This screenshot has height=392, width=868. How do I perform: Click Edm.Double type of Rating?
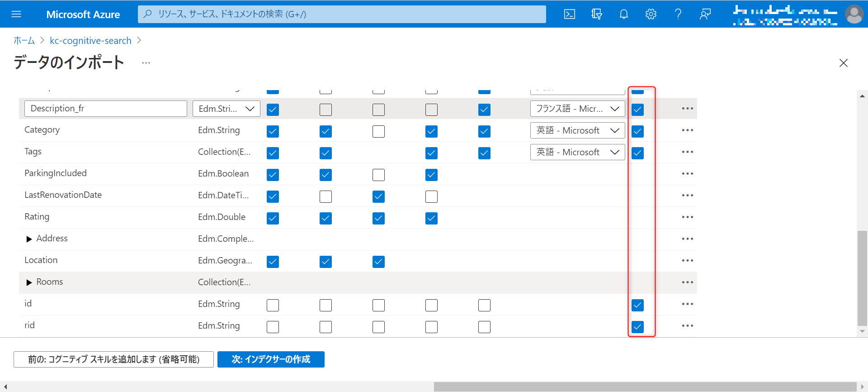coord(222,217)
